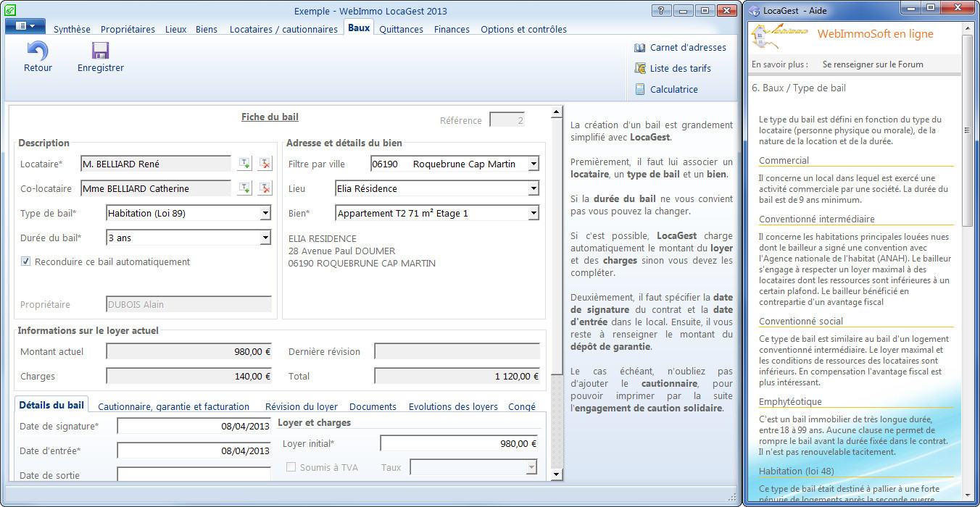Click the Aide window scrollbar up arrow
Viewport: 980px width, 507px height.
click(x=967, y=29)
